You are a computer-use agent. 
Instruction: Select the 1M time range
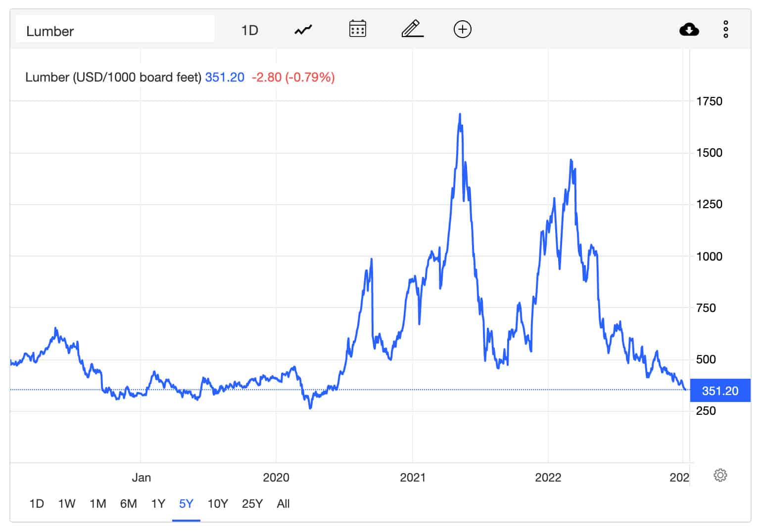(98, 504)
